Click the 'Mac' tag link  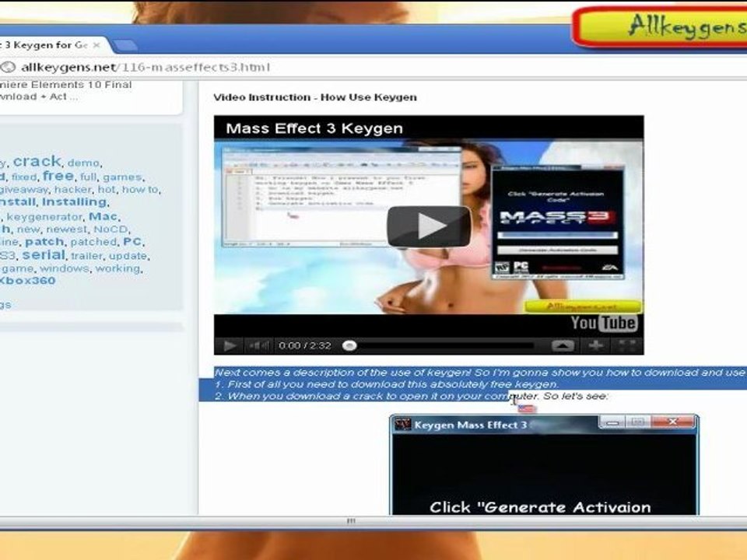(103, 216)
